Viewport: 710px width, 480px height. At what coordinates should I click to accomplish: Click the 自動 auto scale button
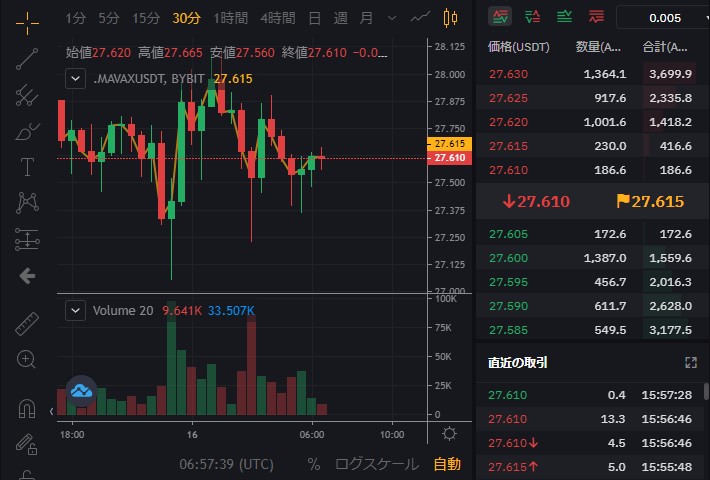447,464
